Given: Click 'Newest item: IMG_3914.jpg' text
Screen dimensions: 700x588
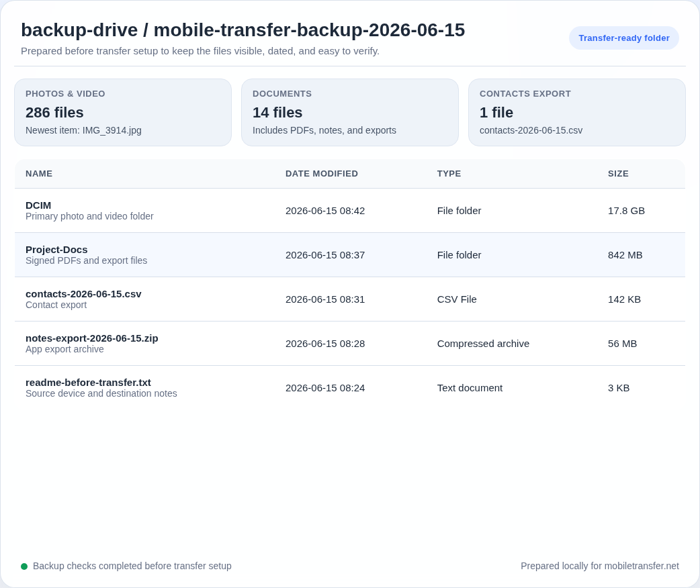Looking at the screenshot, I should (83, 130).
